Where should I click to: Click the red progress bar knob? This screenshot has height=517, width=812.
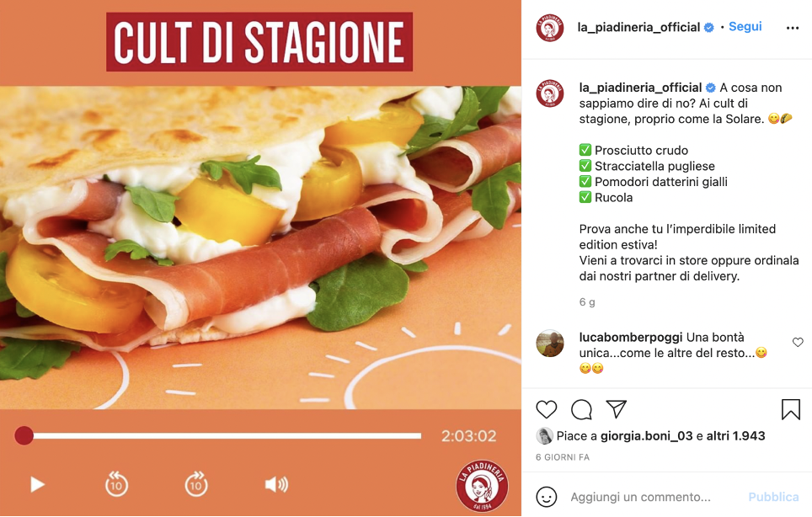24,436
